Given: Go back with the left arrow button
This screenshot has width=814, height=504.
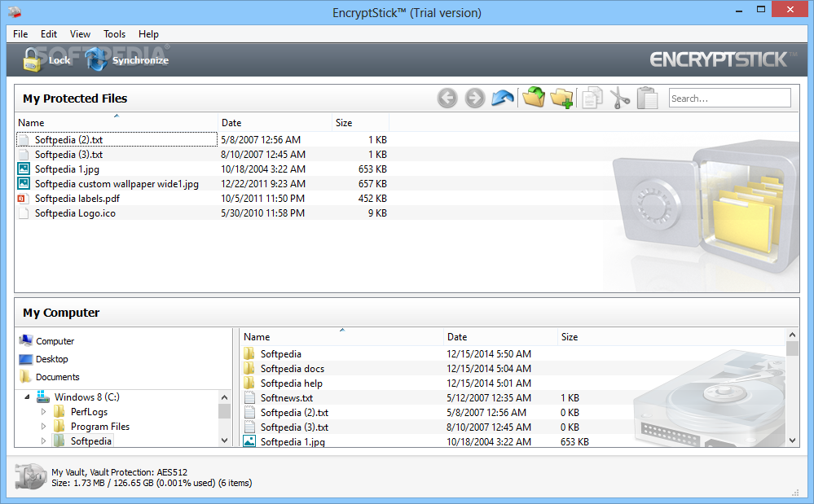Looking at the screenshot, I should tap(447, 98).
